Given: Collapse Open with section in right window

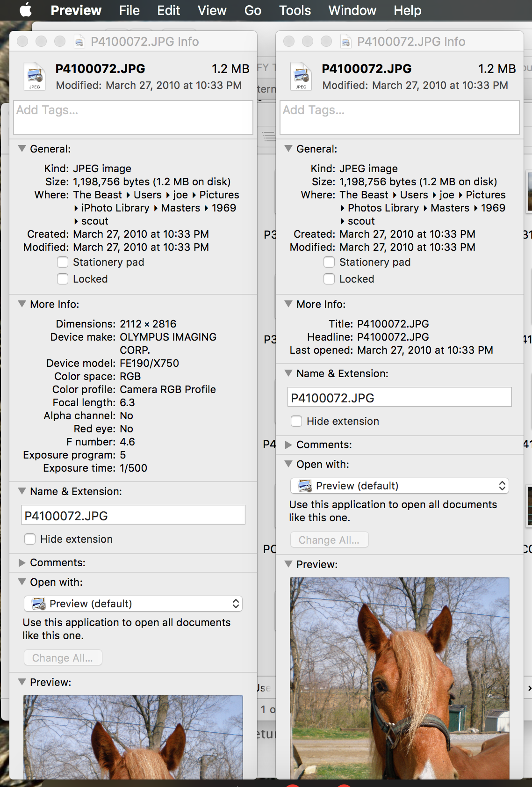Looking at the screenshot, I should pos(288,464).
